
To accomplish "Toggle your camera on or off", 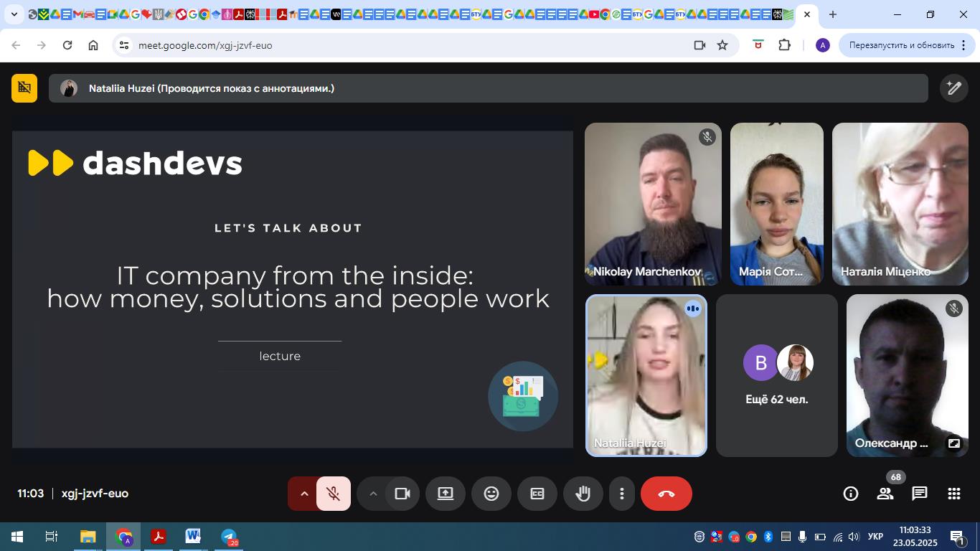I will pyautogui.click(x=402, y=494).
